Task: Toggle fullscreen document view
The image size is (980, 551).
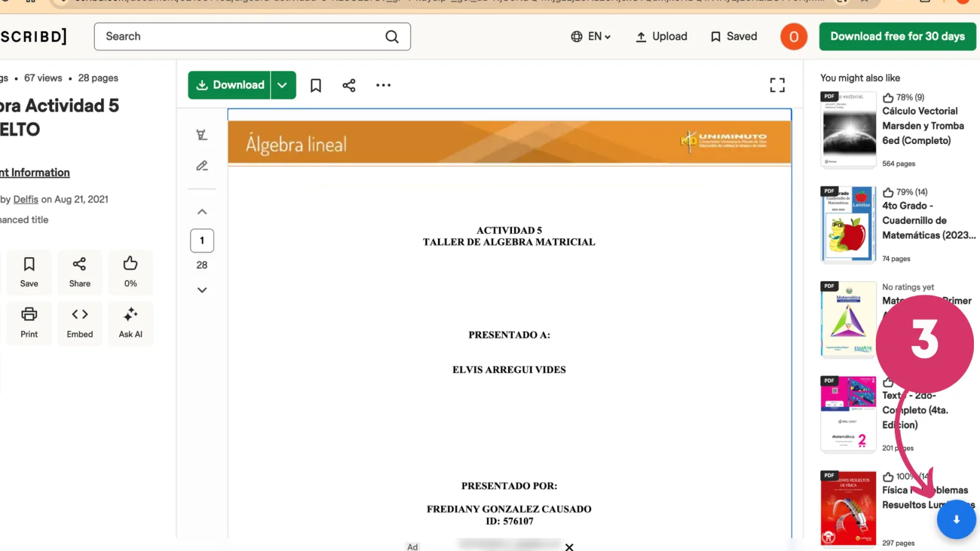Action: point(777,85)
